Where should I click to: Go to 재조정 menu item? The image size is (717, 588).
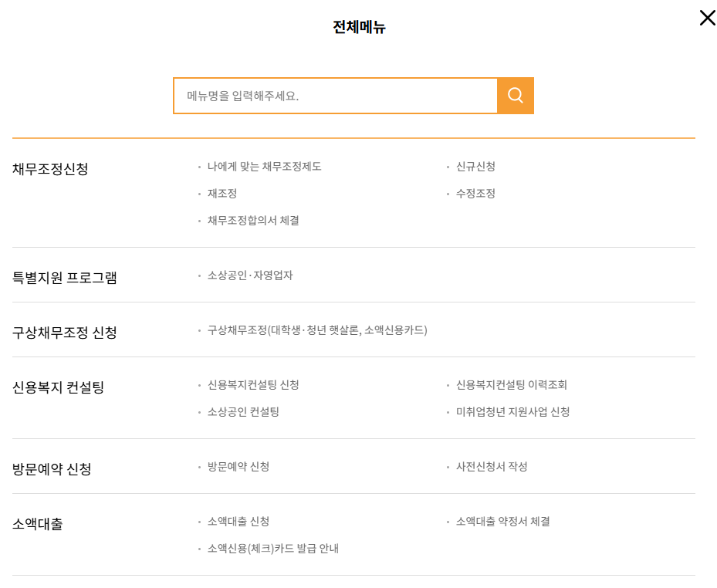pos(222,194)
